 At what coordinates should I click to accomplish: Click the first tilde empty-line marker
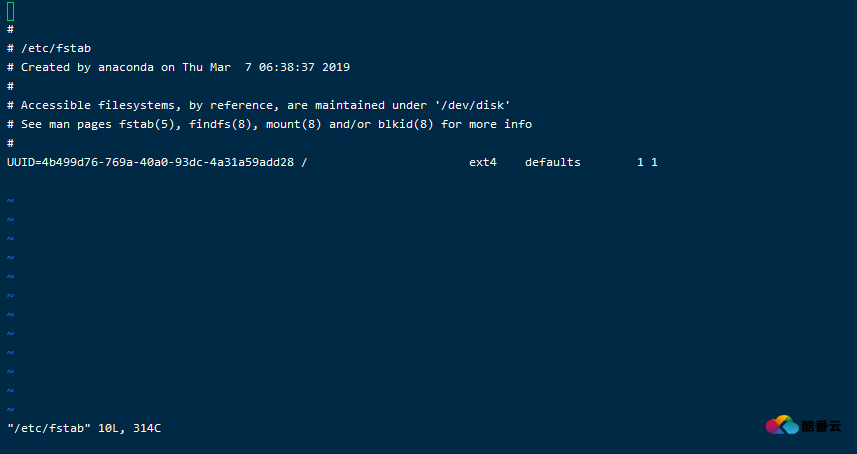[x=10, y=200]
